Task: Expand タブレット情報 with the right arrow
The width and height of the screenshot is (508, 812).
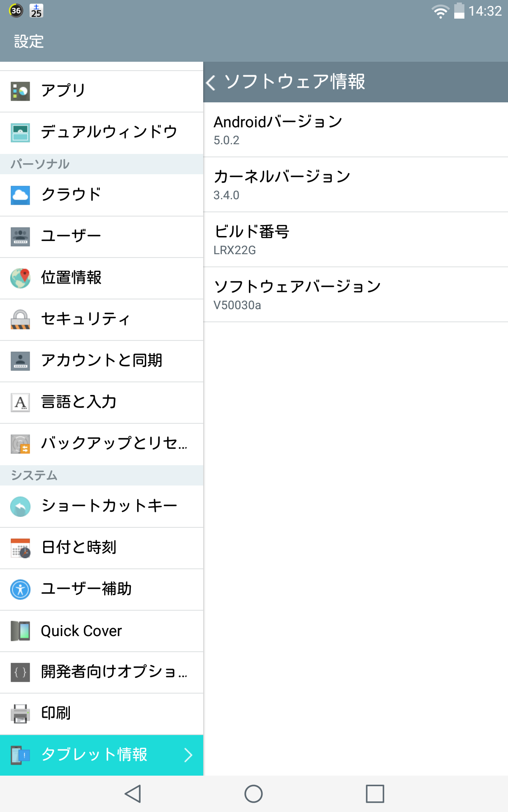Action: click(188, 755)
